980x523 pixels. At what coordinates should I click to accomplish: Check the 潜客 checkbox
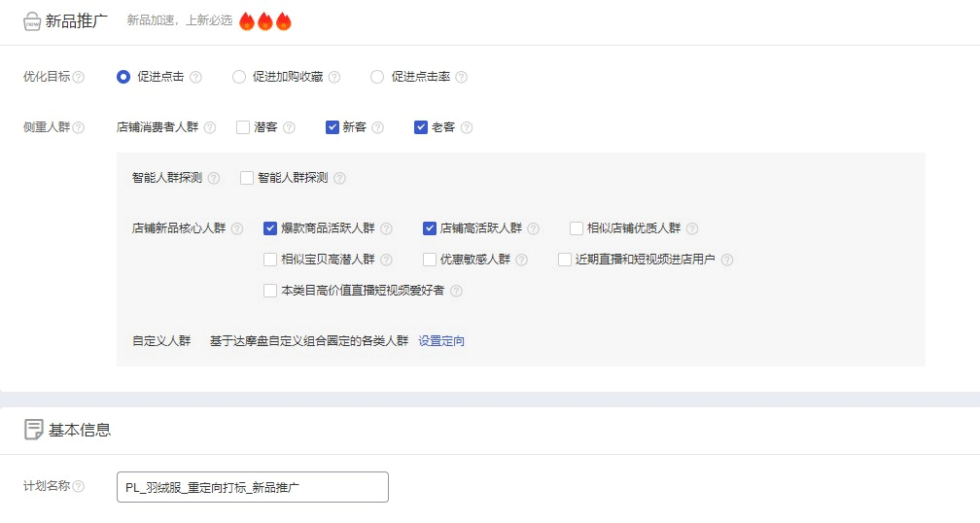click(243, 127)
